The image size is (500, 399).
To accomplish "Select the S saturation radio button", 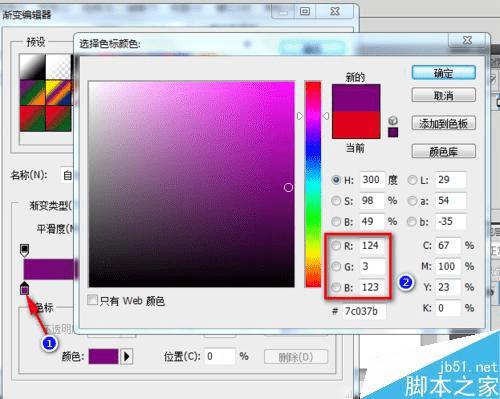I will pos(336,201).
